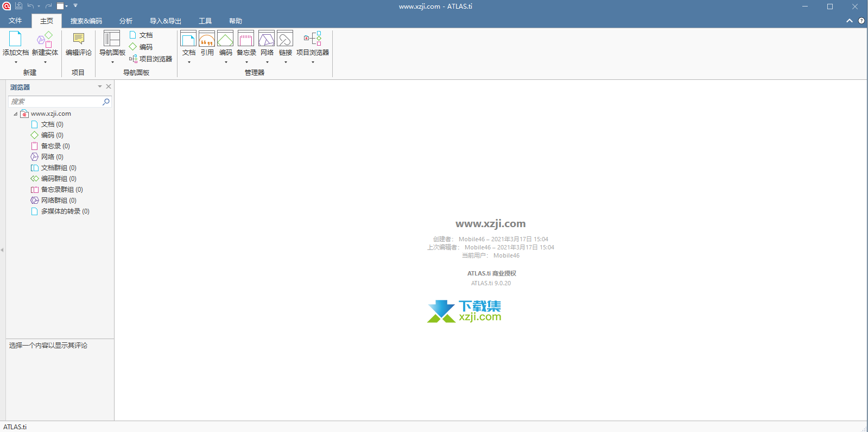
Task: Click the comment area text 选择一个内容以显示其评论
Action: point(48,346)
